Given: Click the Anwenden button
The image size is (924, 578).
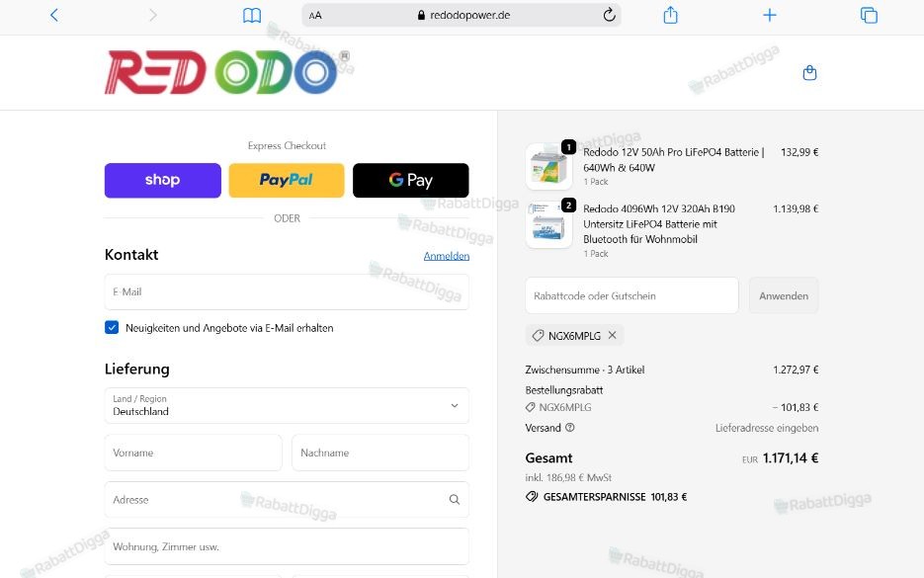Looking at the screenshot, I should 784,295.
